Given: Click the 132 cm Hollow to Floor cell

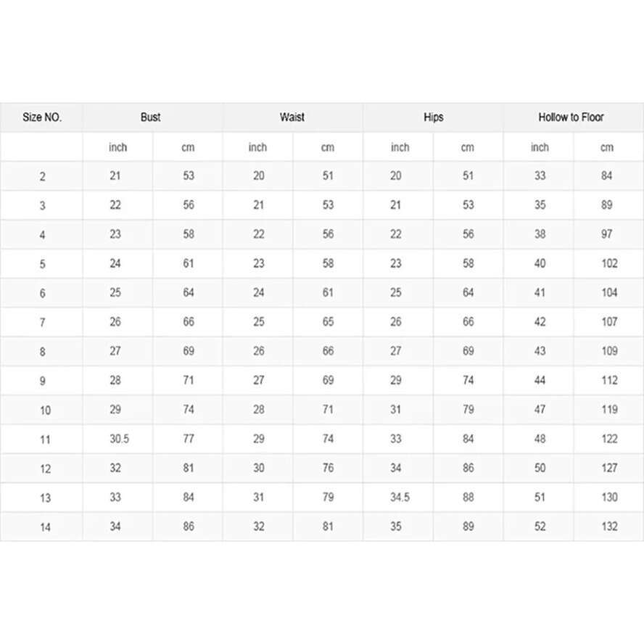Looking at the screenshot, I should coord(609,527).
